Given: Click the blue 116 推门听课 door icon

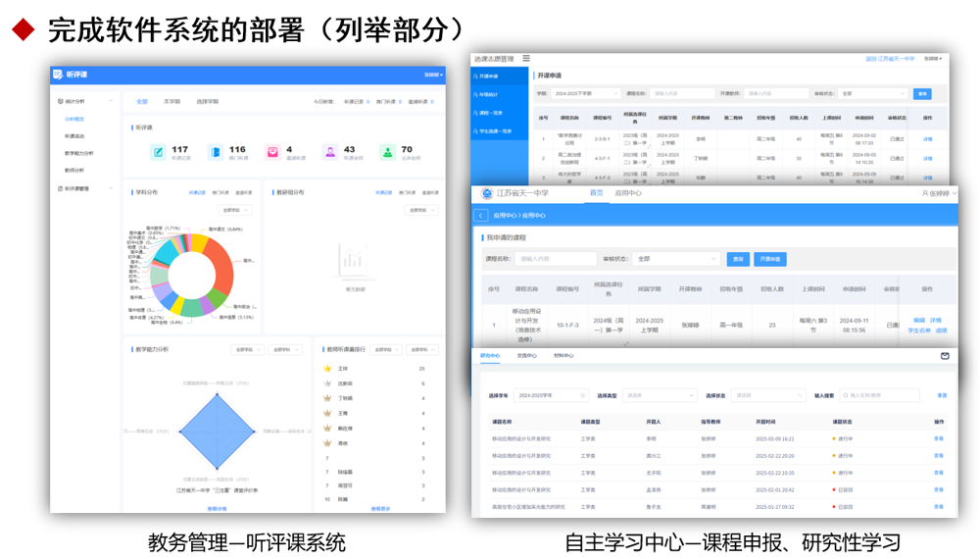Looking at the screenshot, I should pyautogui.click(x=216, y=152).
